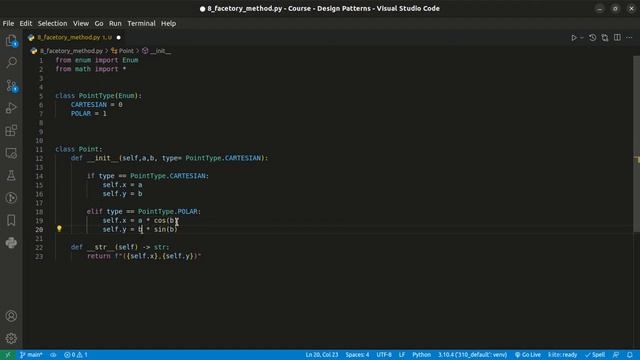Open the 8_facetory_method.py breadcrumb
The image size is (640, 360).
71,51
